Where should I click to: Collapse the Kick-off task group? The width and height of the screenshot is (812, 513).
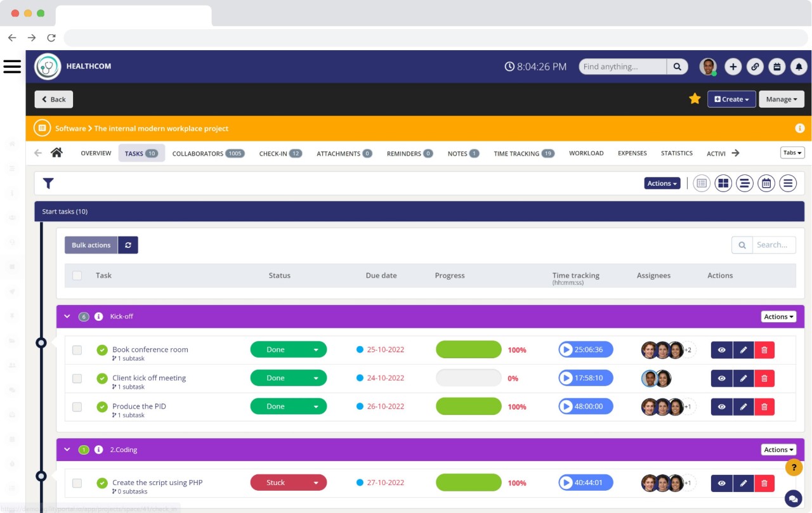coord(67,316)
